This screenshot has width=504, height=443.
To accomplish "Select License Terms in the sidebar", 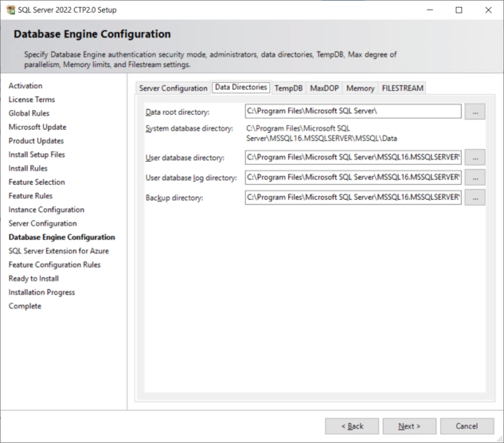I will [32, 100].
